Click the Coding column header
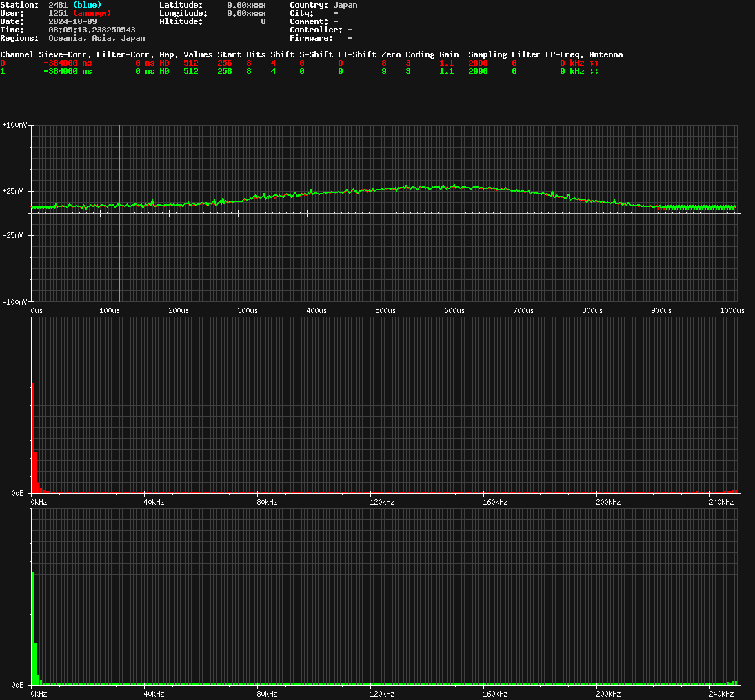This screenshot has height=700, width=755. (x=420, y=54)
